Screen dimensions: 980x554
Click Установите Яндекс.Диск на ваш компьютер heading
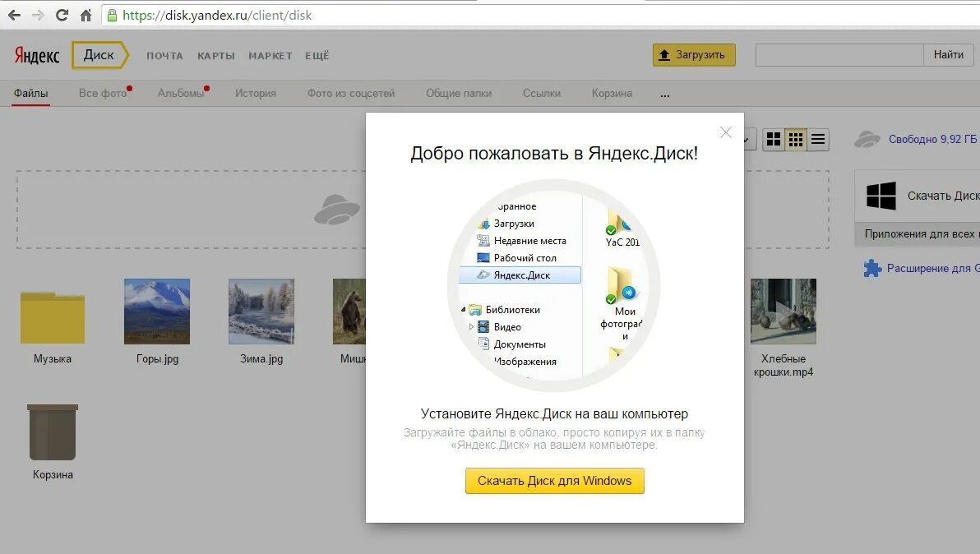click(554, 414)
